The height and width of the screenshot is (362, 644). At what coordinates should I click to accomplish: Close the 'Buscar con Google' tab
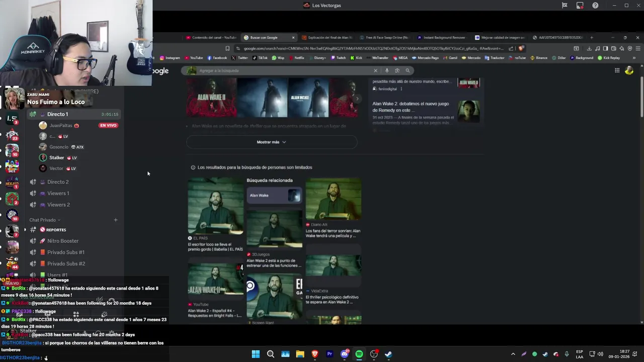(x=293, y=38)
